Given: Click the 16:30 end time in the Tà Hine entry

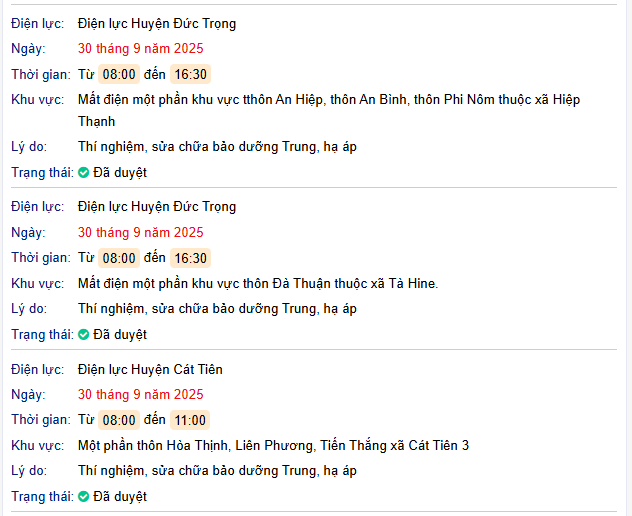Looking at the screenshot, I should tap(190, 258).
